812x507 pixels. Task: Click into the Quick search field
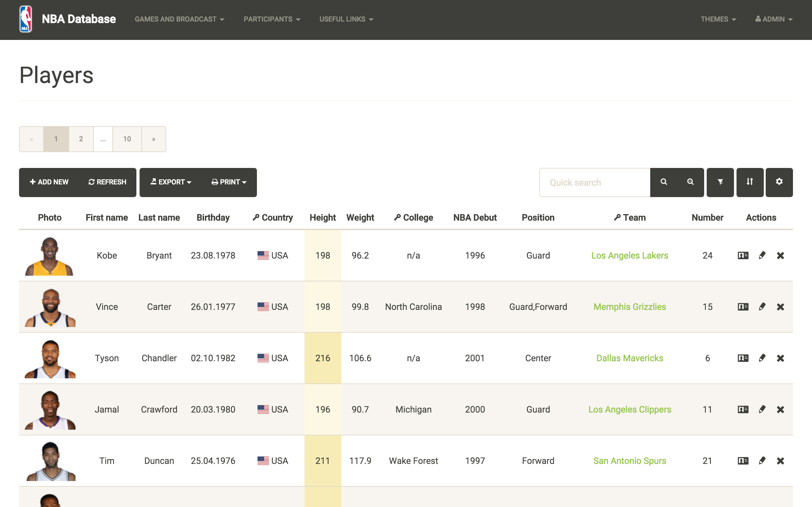pos(595,183)
